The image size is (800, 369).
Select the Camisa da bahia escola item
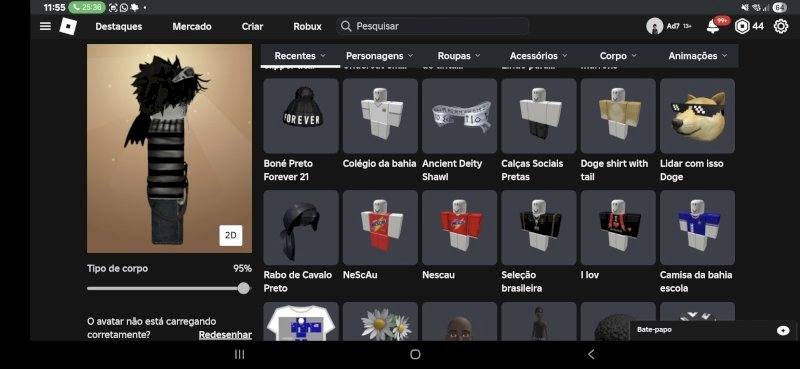pos(697,228)
